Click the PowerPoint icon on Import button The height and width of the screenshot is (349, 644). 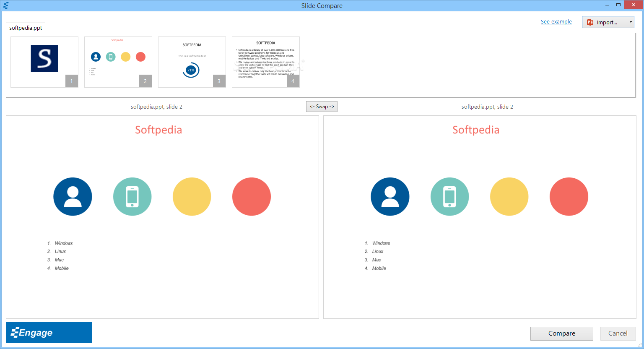pos(590,22)
